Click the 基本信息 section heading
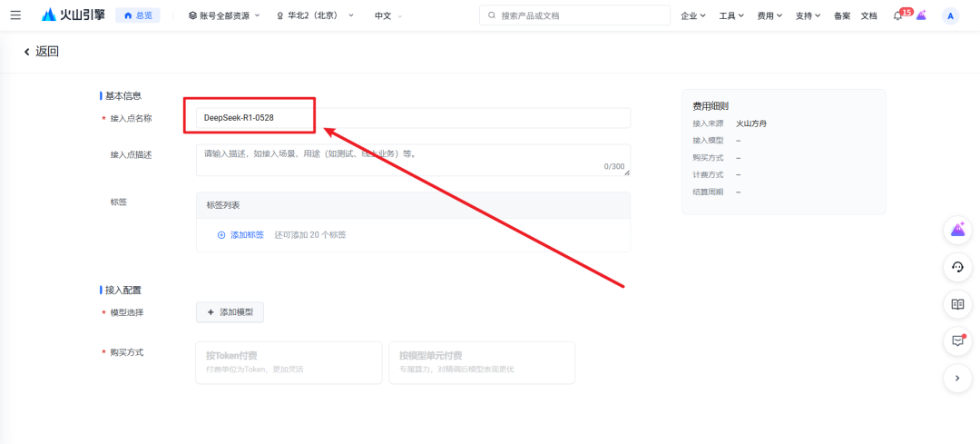 click(123, 96)
